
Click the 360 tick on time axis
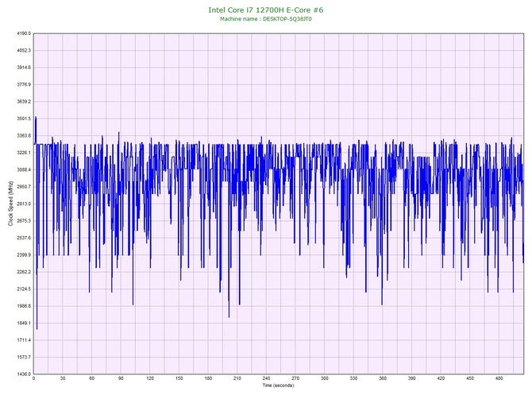(x=383, y=378)
